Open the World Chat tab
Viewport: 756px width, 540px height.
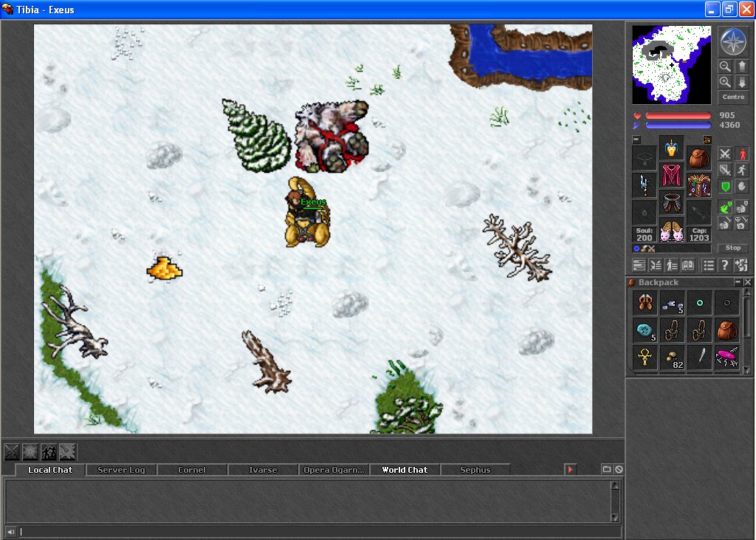pyautogui.click(x=405, y=470)
